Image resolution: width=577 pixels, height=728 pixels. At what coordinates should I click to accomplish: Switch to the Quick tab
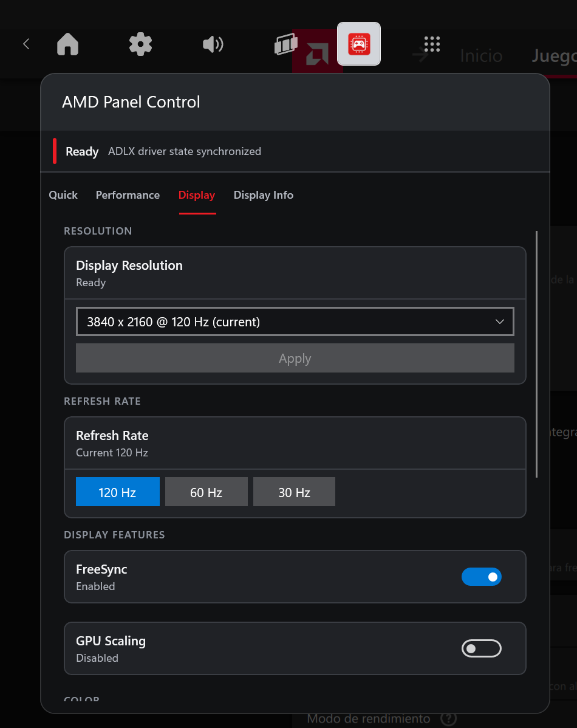tap(63, 195)
